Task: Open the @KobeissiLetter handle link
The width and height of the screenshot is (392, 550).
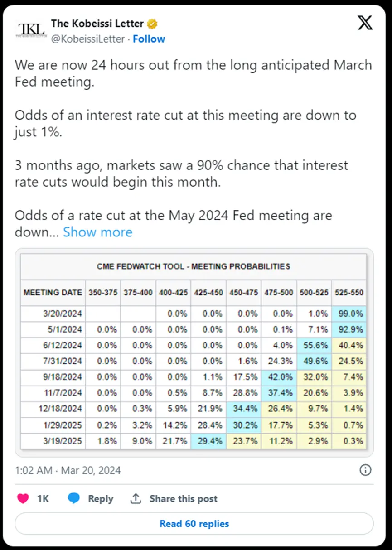Action: coord(87,39)
